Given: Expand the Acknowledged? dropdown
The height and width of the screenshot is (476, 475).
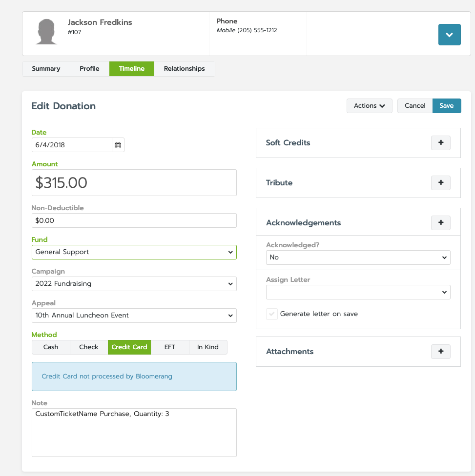Looking at the screenshot, I should (x=358, y=258).
